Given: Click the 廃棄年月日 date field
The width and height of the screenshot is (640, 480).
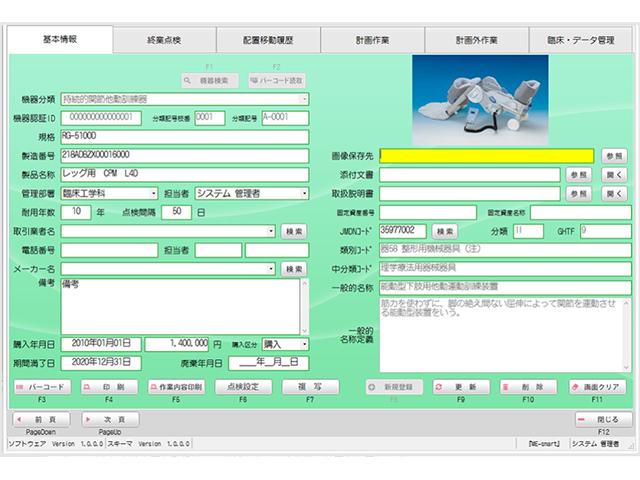Looking at the screenshot, I should (x=269, y=363).
